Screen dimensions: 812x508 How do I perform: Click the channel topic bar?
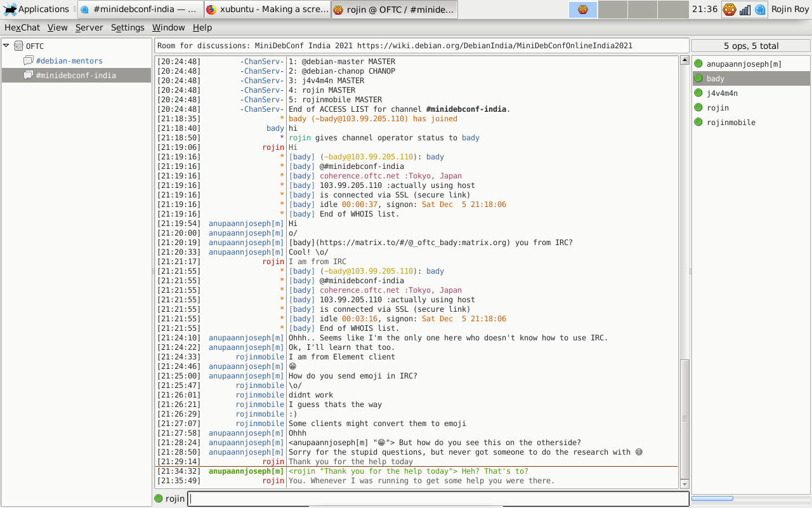421,46
